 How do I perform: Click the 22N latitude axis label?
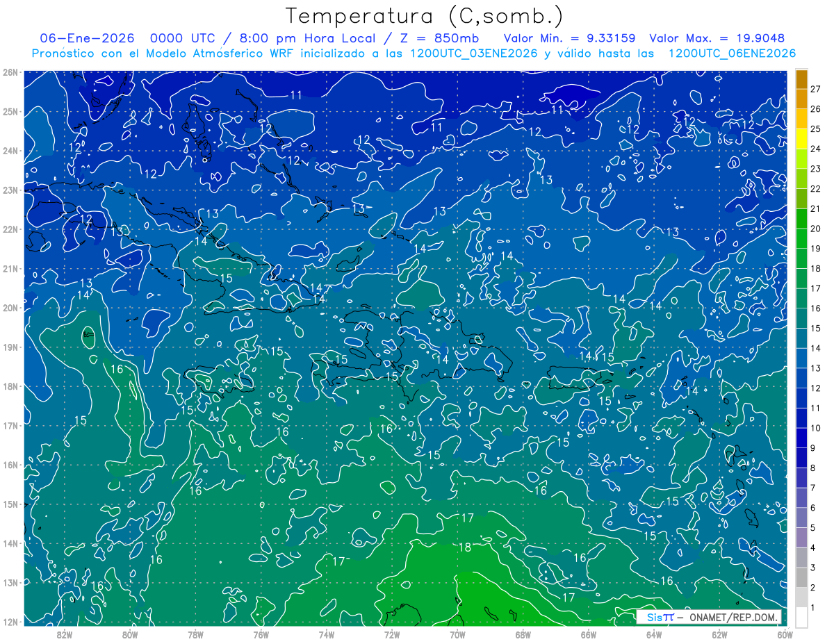click(10, 229)
